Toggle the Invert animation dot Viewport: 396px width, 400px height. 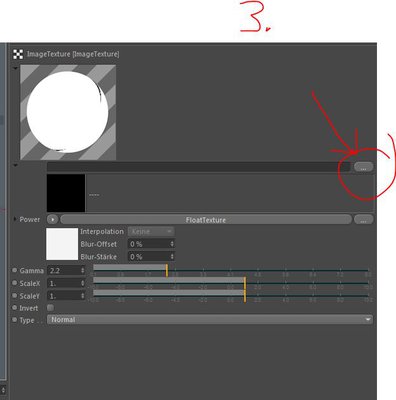click(x=15, y=308)
